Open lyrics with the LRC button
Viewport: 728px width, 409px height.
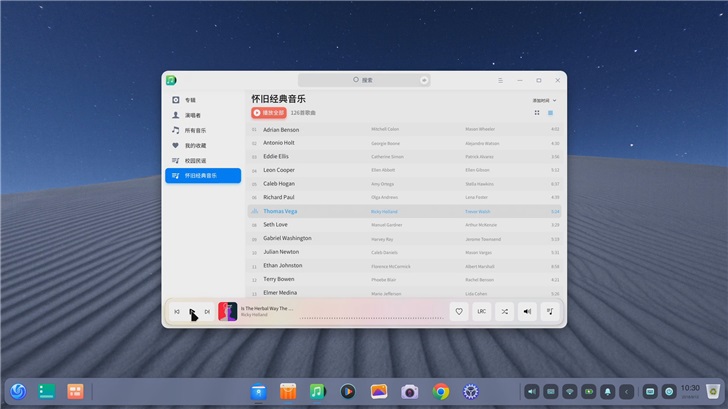(x=481, y=312)
